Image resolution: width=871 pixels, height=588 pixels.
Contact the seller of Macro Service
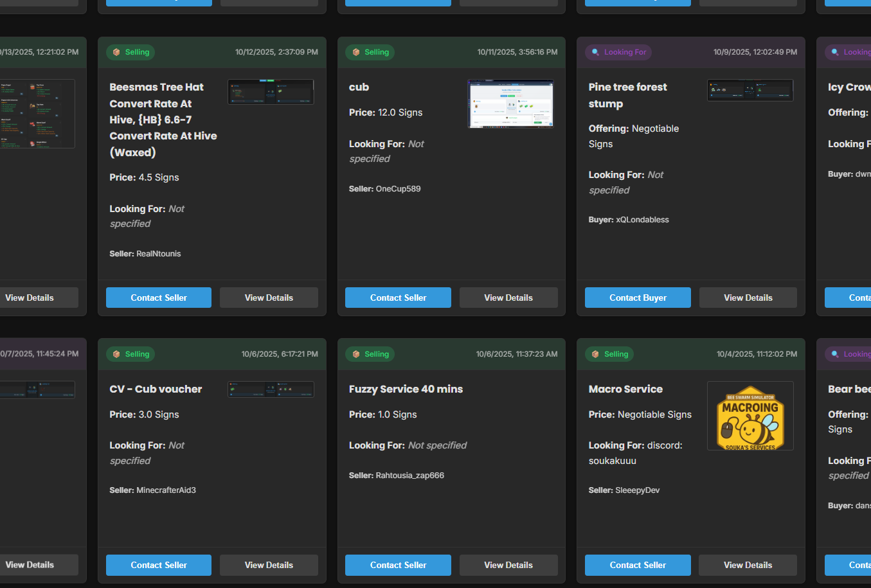point(637,565)
